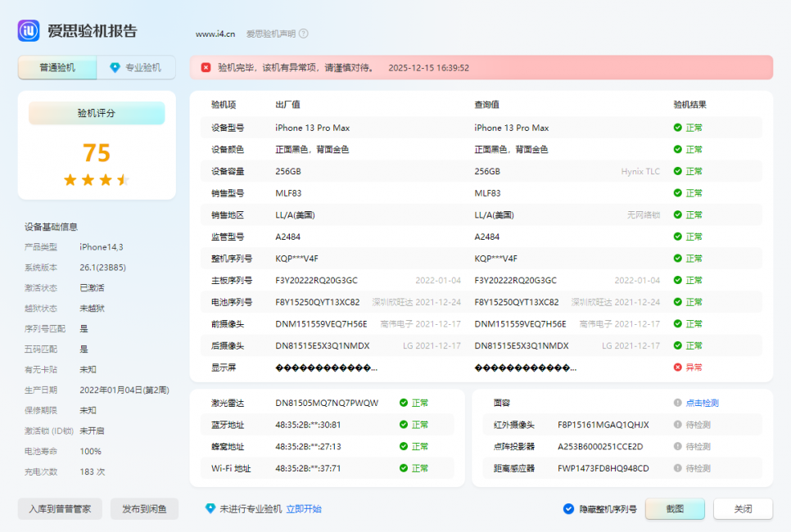Viewport: 791px width, 532px height.
Task: Click the 截图 button
Action: coord(674,509)
